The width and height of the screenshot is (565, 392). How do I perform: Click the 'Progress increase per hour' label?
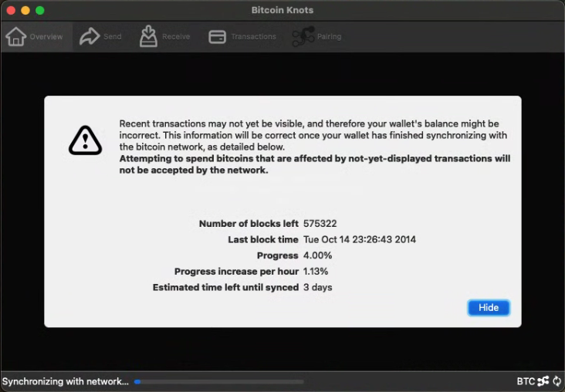[236, 272]
